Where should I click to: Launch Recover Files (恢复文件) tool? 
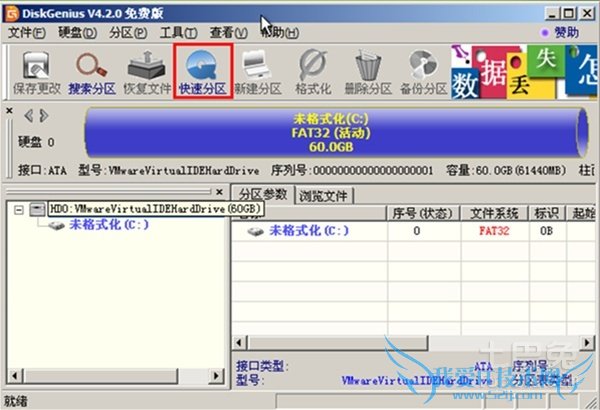click(x=147, y=73)
